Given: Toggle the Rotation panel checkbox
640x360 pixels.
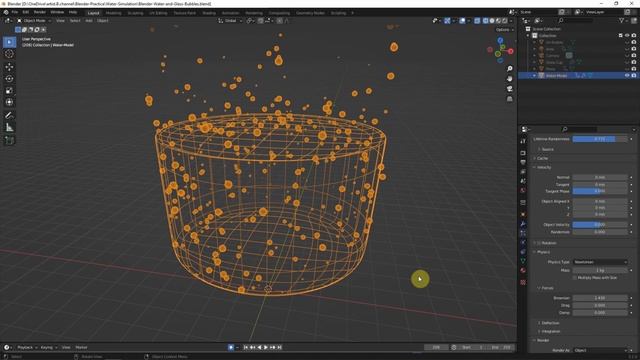Looking at the screenshot, I should [539, 243].
